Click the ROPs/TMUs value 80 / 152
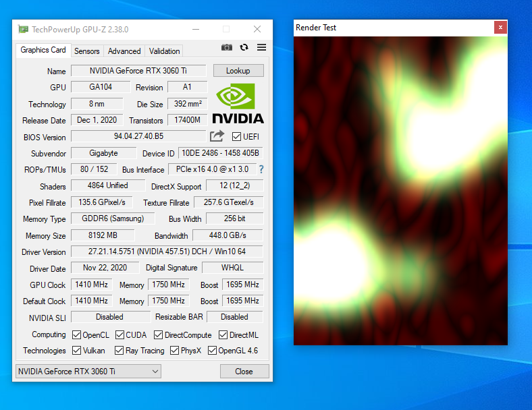Viewport: 532px width, 410px height. point(94,169)
